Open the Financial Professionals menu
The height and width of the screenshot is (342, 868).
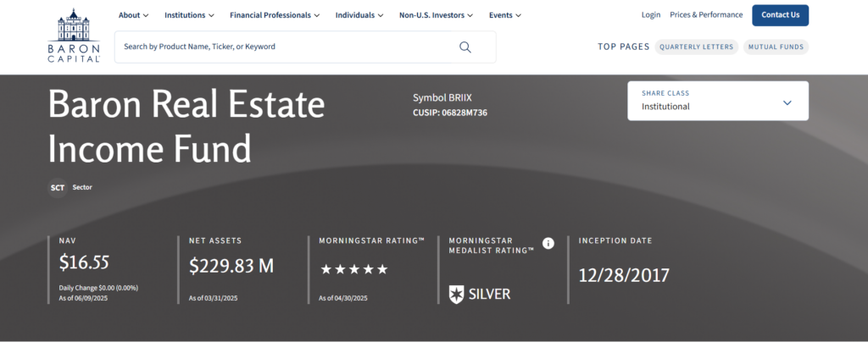(x=275, y=15)
